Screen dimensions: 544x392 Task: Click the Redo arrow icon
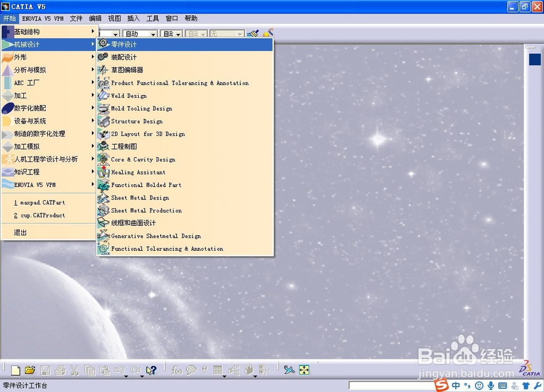(x=135, y=370)
